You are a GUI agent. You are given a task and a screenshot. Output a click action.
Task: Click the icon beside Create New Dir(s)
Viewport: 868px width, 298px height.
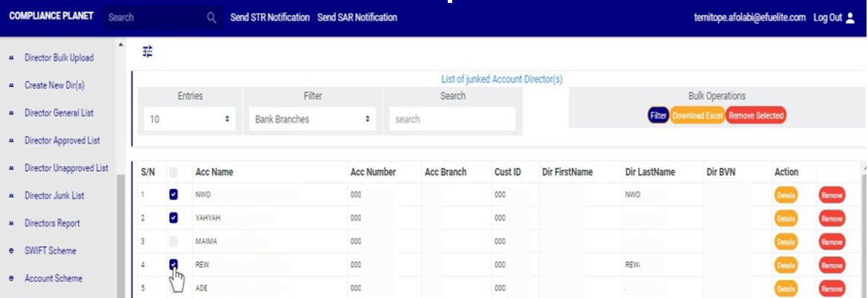point(11,85)
